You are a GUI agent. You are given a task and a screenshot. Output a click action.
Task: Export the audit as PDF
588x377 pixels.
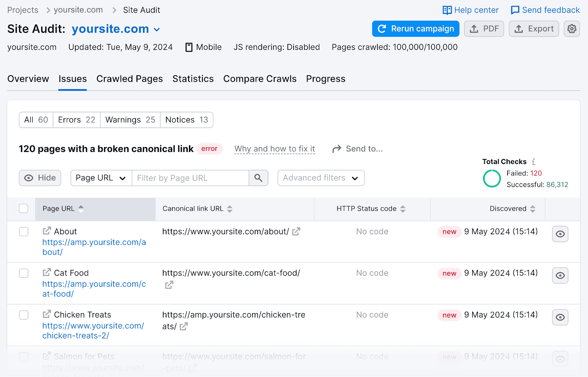click(484, 29)
